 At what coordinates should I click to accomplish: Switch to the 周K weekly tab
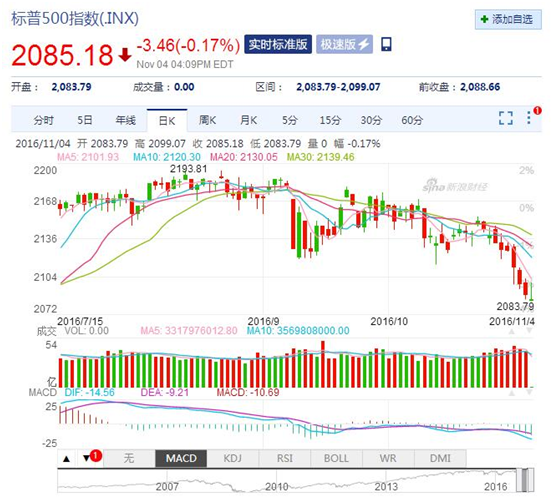tap(207, 120)
